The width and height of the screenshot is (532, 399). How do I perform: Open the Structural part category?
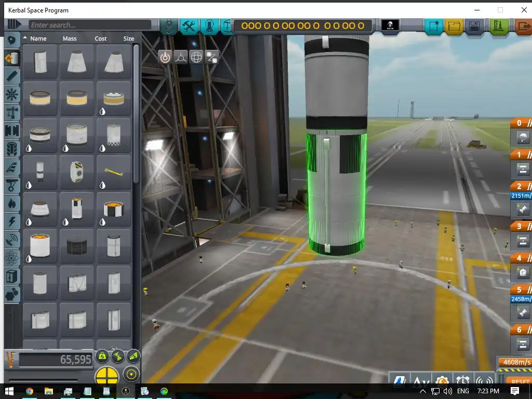(12, 112)
